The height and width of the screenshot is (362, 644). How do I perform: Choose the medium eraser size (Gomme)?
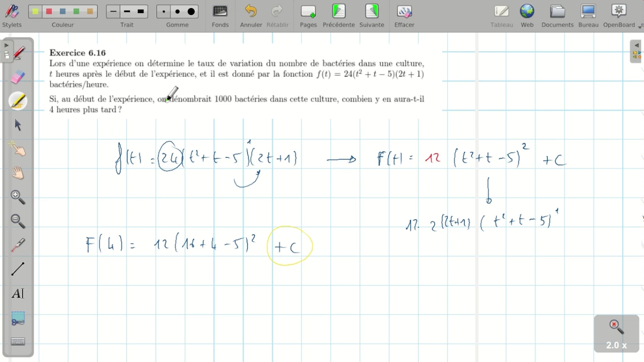coord(177,12)
